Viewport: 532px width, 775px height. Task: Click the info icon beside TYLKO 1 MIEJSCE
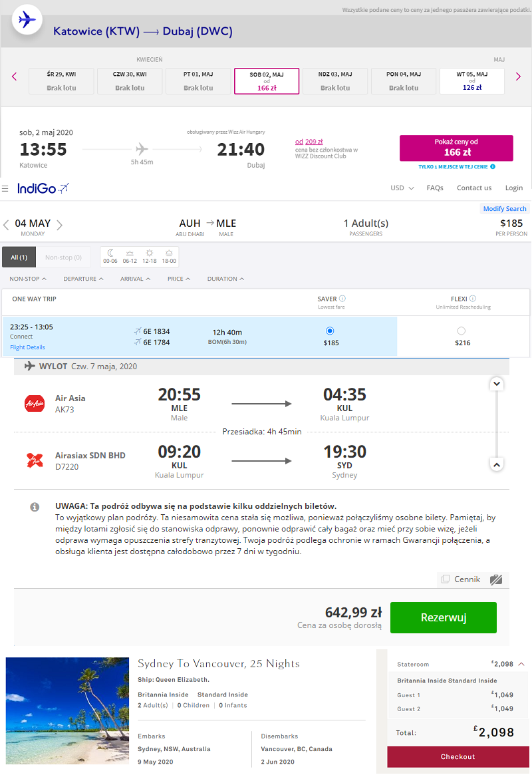[x=493, y=166]
